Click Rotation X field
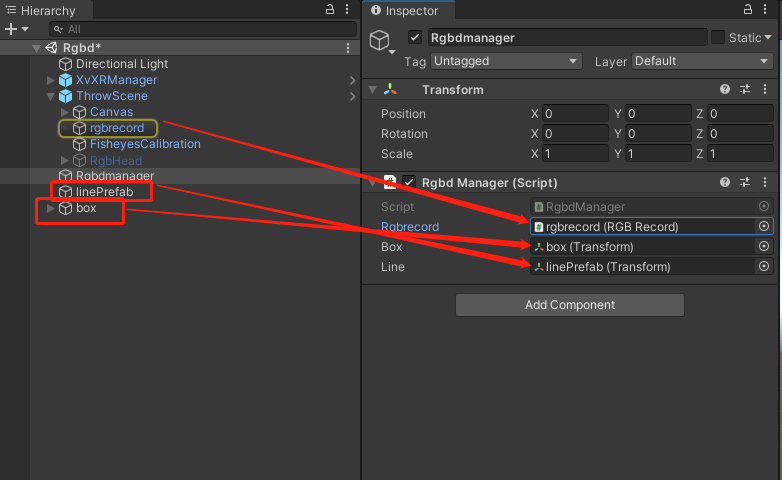 pos(575,134)
